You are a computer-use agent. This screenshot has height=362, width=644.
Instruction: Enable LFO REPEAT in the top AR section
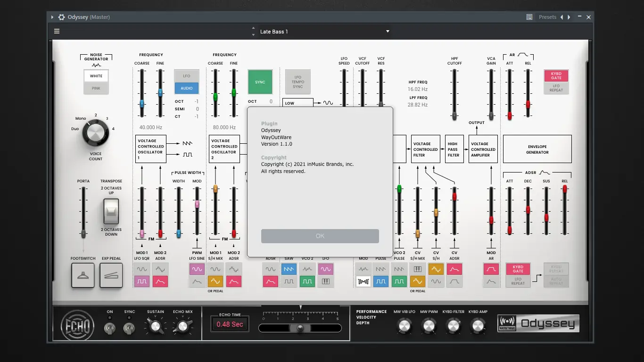point(556,88)
